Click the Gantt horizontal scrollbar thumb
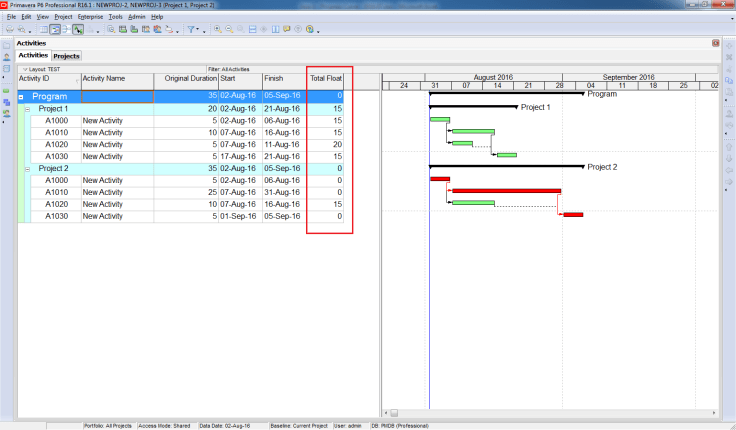Viewport: 736px width, 430px height. coord(394,413)
